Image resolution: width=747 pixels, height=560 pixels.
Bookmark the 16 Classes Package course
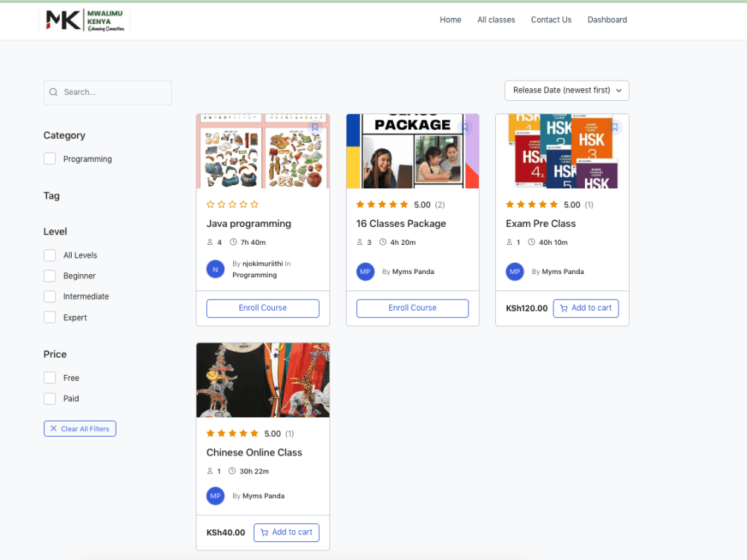[465, 127]
